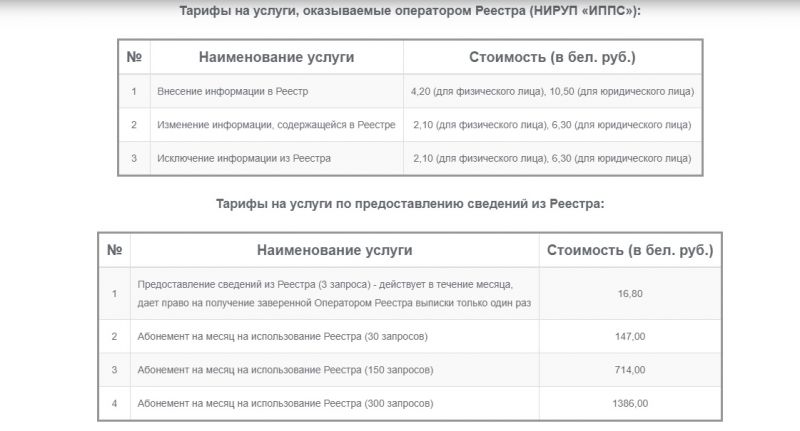Screen dimensions: 800x431
Task: Click the "Исключение информации из Реестра" cell
Action: 277,159
